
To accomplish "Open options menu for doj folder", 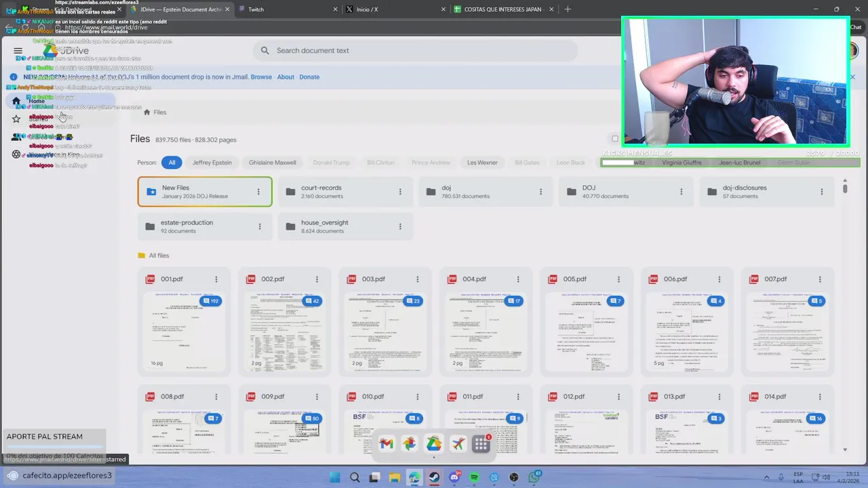I will [540, 192].
